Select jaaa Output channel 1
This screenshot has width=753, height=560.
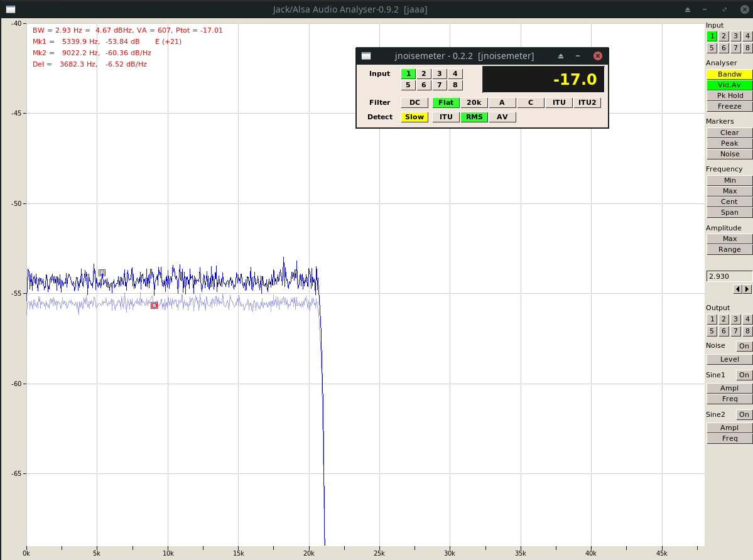tap(712, 319)
